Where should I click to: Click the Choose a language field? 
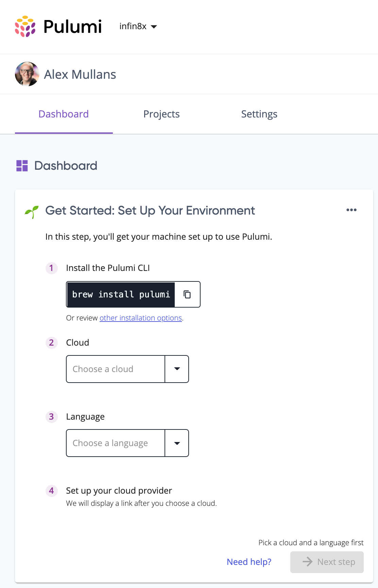click(x=116, y=443)
